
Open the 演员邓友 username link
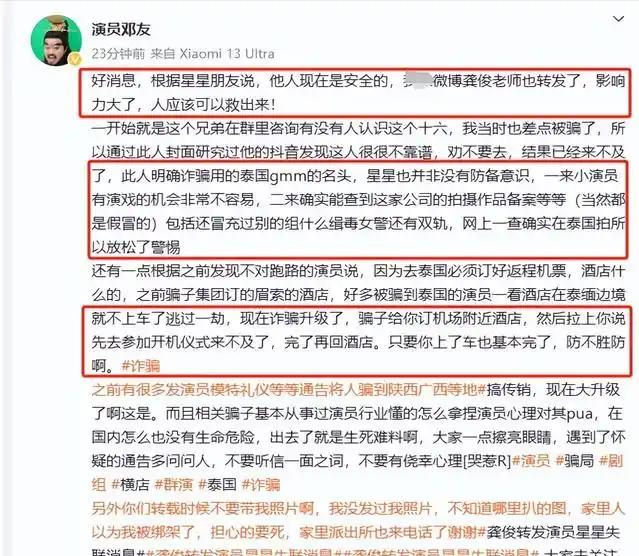(x=121, y=29)
